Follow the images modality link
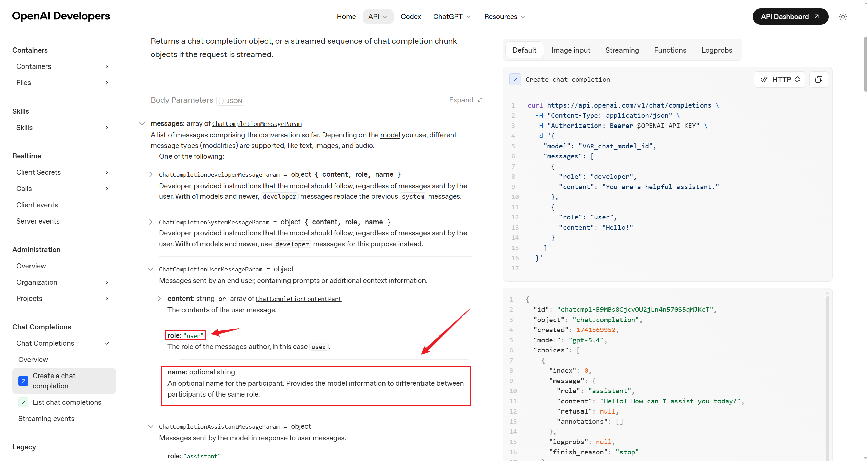 [327, 146]
